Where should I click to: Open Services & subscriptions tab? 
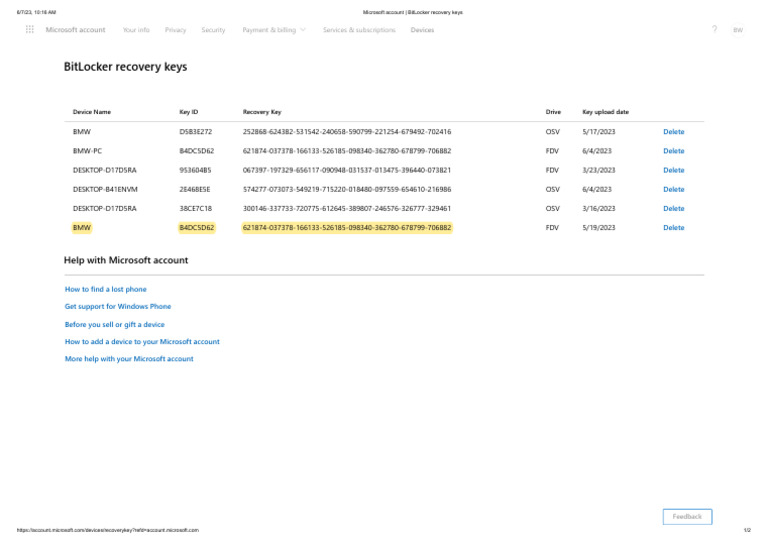[x=359, y=30]
